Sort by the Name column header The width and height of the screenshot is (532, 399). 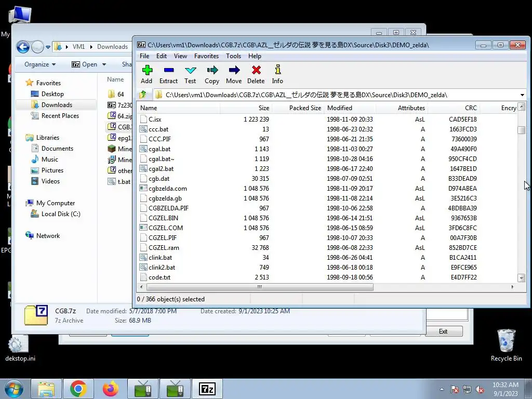179,108
